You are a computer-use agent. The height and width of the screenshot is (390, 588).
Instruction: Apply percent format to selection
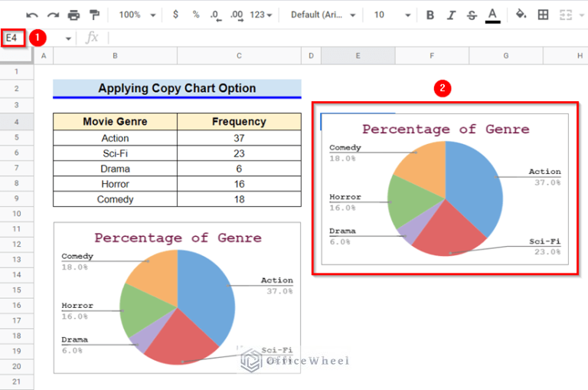click(x=196, y=15)
